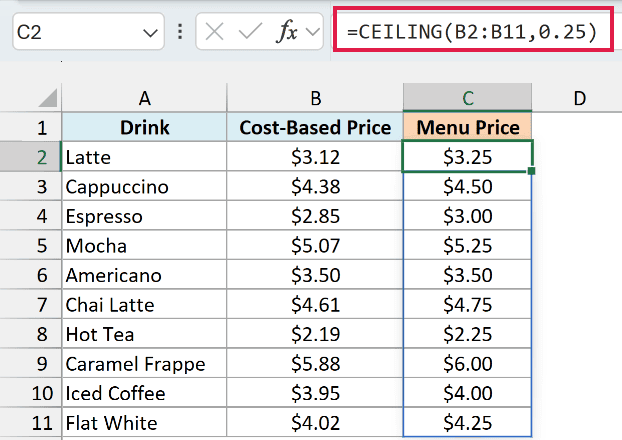This screenshot has width=622, height=440.
Task: Click the three-dot formula bar handle
Action: (180, 32)
